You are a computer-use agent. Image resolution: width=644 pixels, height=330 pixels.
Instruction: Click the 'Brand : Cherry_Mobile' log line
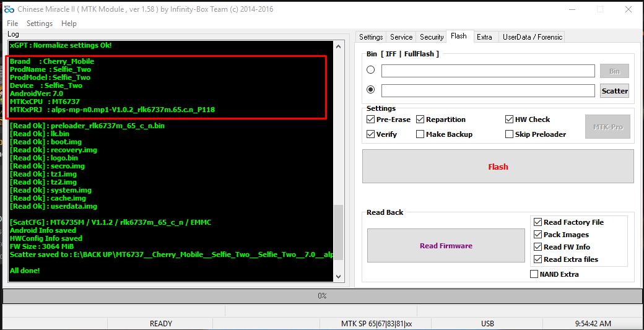point(52,61)
